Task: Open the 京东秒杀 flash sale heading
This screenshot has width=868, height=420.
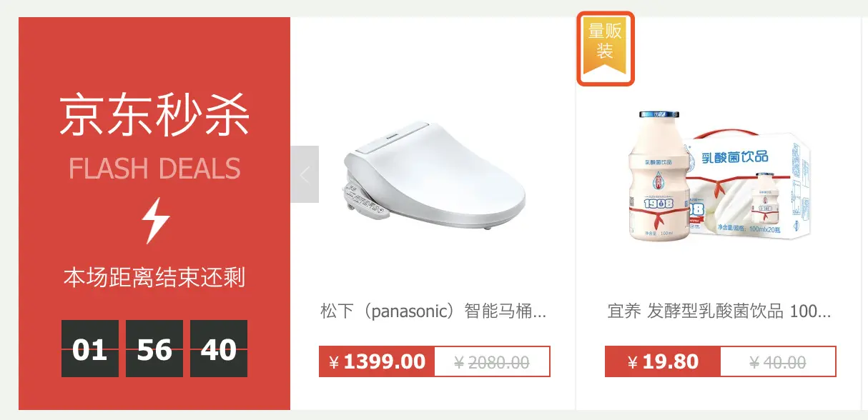Action: [154, 114]
